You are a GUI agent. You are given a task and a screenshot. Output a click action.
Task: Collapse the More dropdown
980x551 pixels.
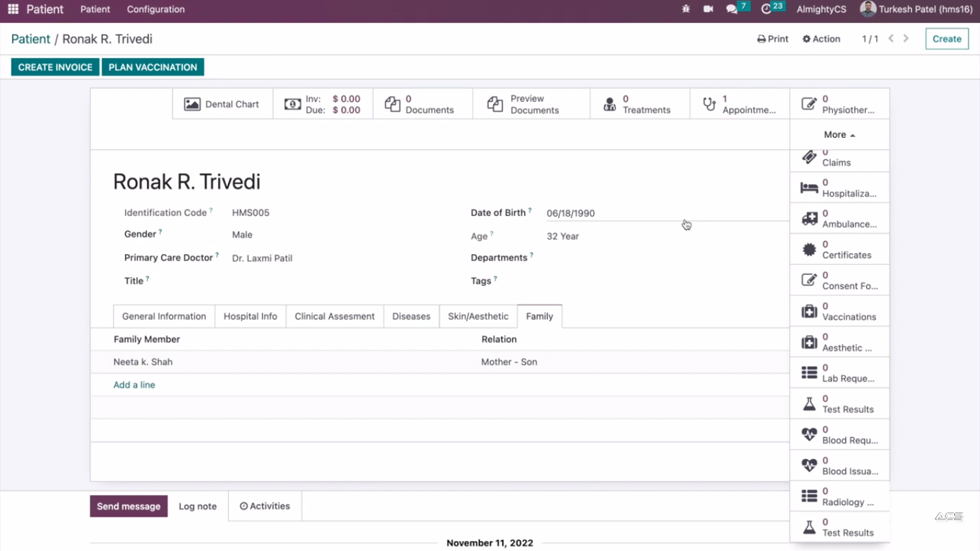click(839, 135)
